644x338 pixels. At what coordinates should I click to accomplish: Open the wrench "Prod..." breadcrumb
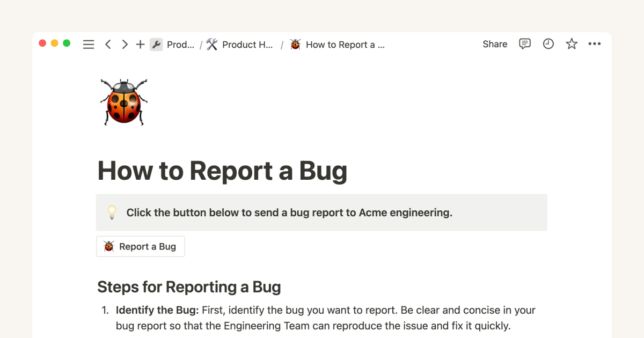[x=173, y=45]
